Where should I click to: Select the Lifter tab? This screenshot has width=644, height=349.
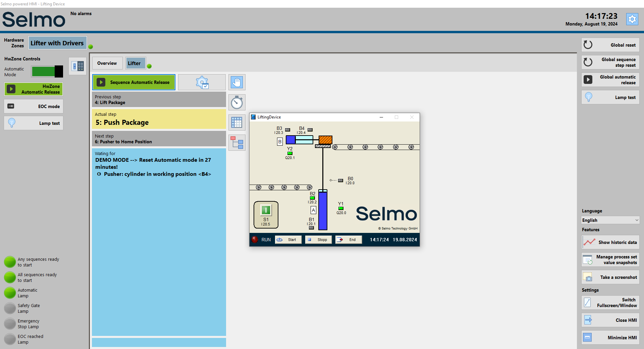click(x=136, y=63)
